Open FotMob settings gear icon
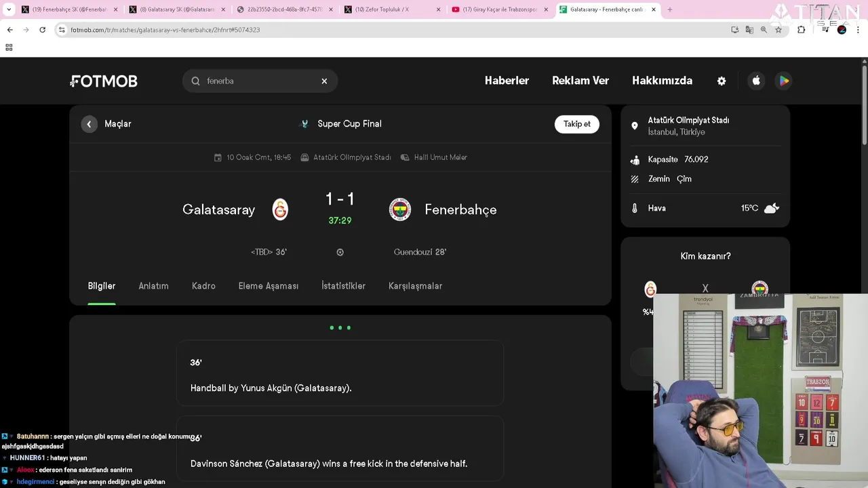This screenshot has width=868, height=488. click(x=722, y=81)
